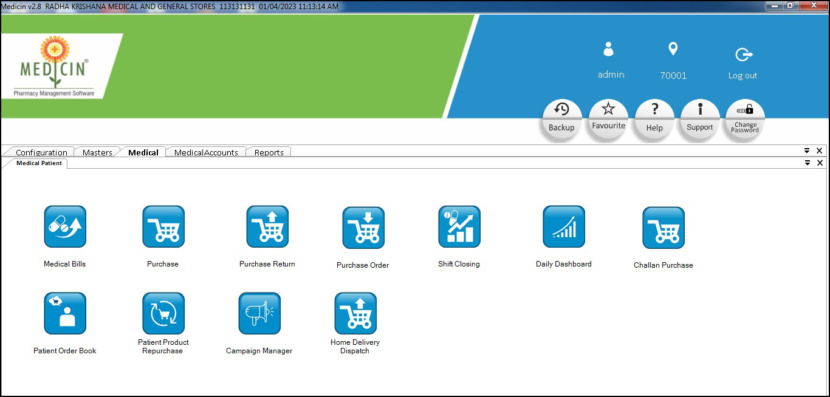Click the Patient Order Book label
Viewport: 830px width, 397px height.
tap(65, 350)
